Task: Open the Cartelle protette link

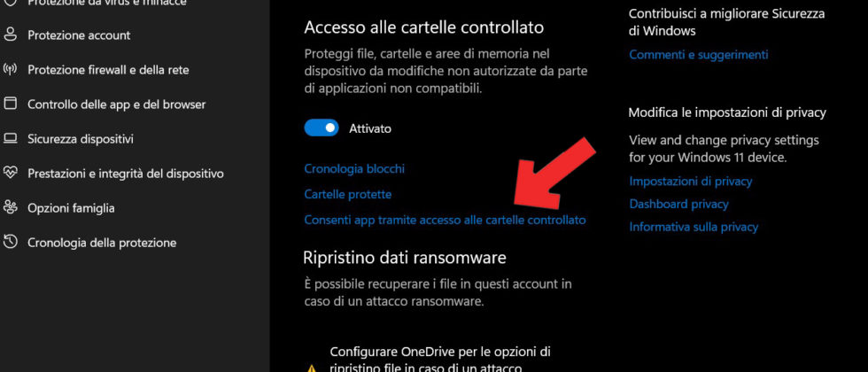Action: click(x=347, y=194)
